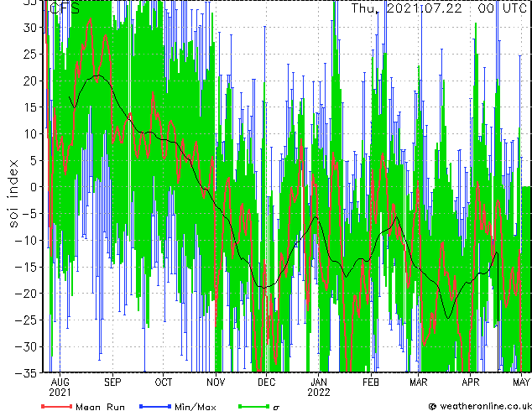The width and height of the screenshot is (532, 411).
Task: Click the 25 y-axis value
Action: [x=30, y=54]
